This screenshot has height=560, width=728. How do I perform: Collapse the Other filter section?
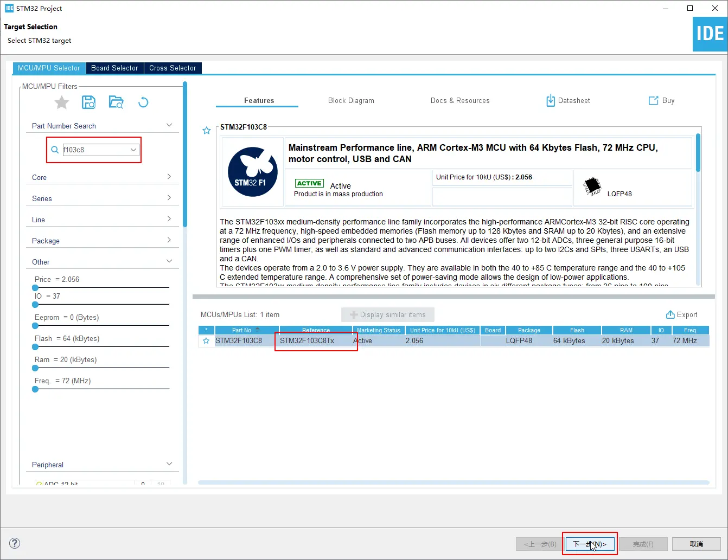(169, 261)
